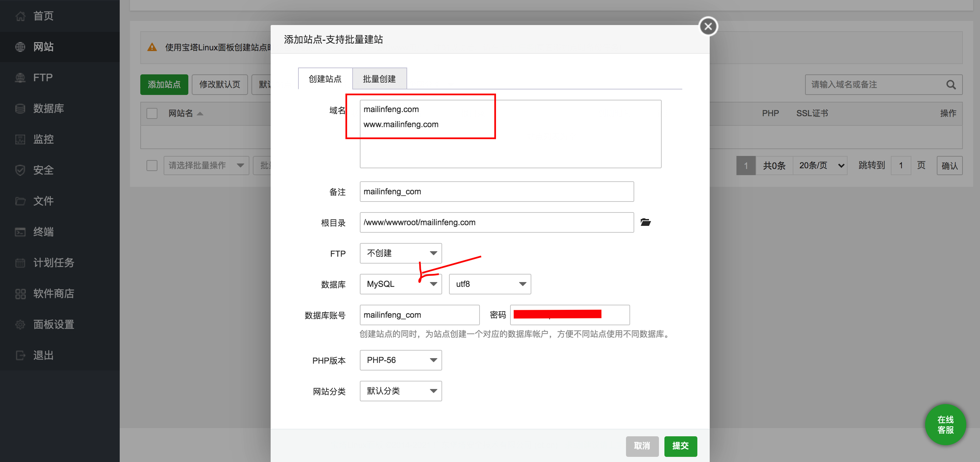Open the FTP management section
The image size is (980, 462).
pyautogui.click(x=42, y=77)
